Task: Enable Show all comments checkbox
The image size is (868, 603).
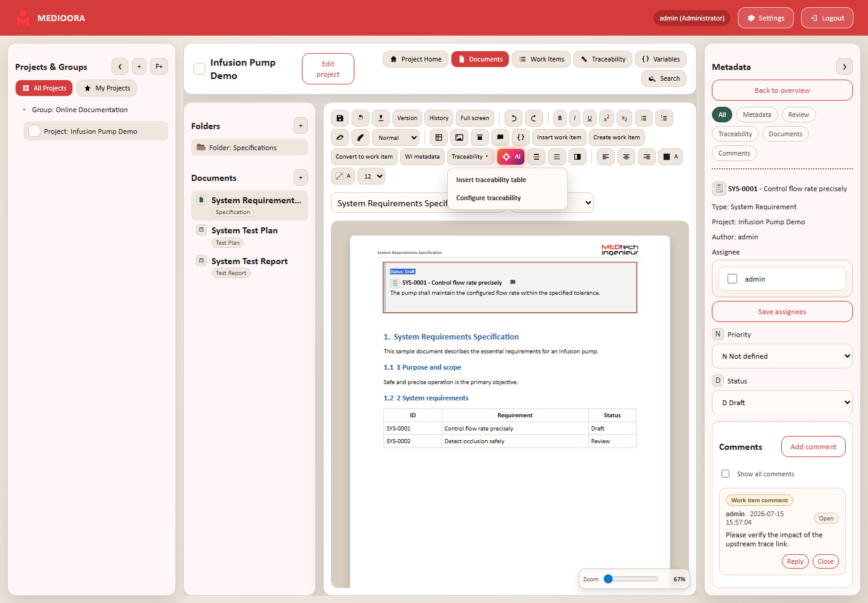Action: point(726,474)
